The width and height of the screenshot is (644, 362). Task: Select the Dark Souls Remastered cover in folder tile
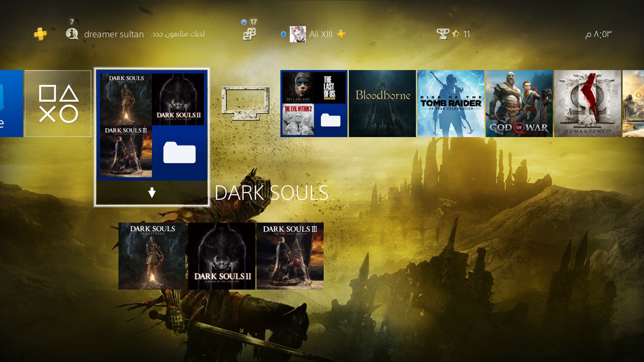(126, 99)
